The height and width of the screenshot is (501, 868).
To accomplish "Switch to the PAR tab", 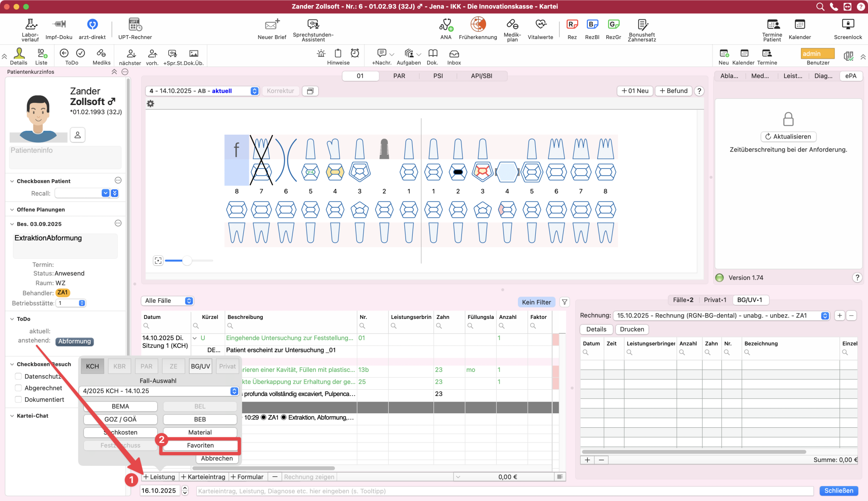I will coord(399,76).
